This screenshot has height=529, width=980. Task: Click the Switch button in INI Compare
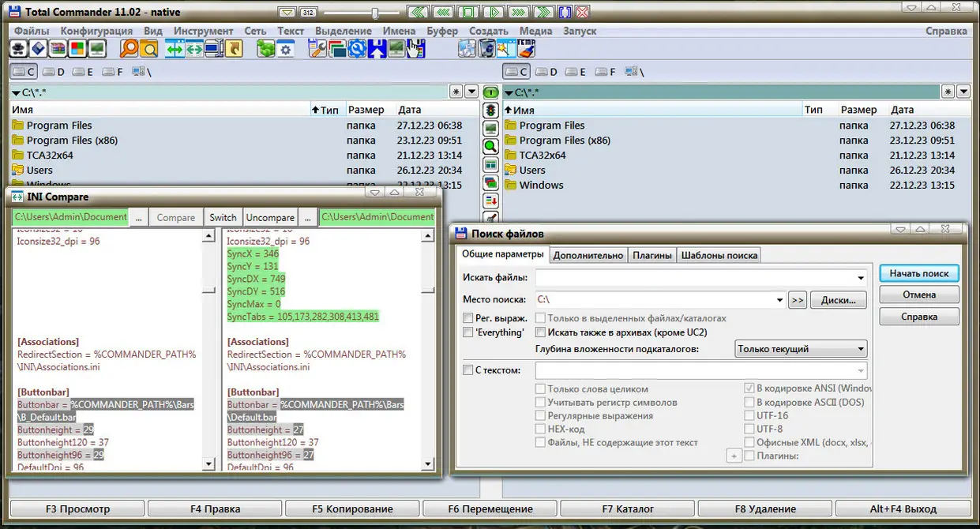pos(223,217)
